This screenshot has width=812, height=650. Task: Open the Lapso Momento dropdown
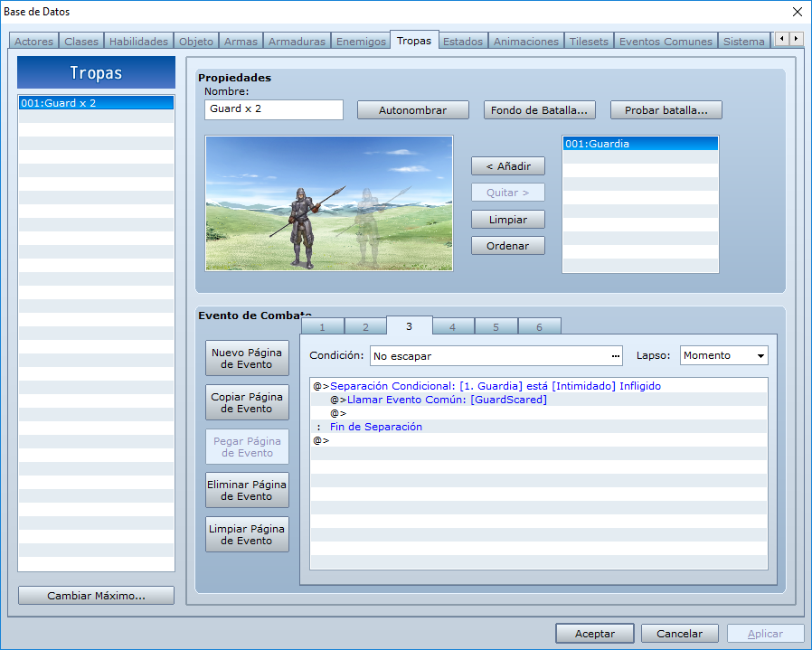coord(723,356)
